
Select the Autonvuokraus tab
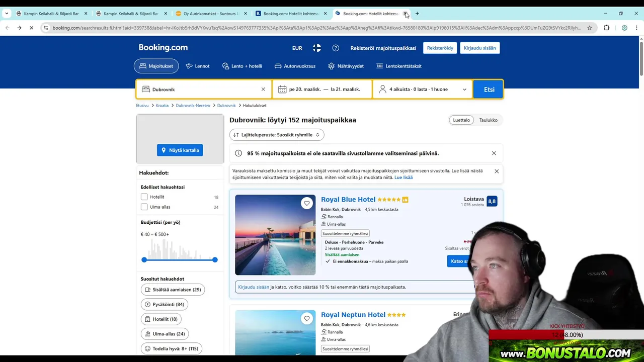click(295, 66)
